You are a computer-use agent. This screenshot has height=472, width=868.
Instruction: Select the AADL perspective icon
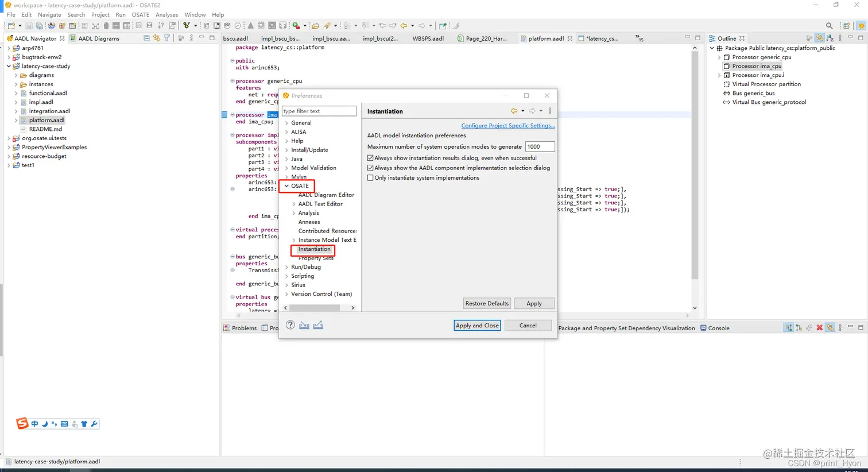pos(861,26)
